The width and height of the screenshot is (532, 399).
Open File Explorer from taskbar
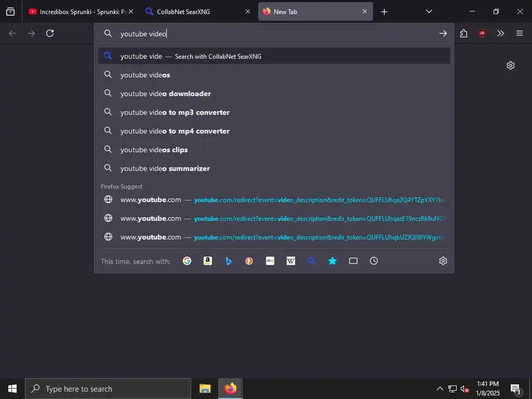[205, 389]
